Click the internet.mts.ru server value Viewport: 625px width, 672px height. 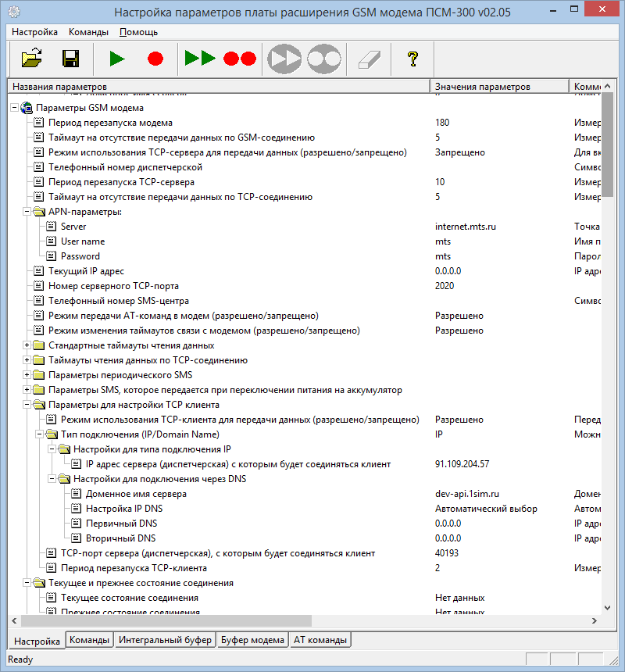(466, 227)
